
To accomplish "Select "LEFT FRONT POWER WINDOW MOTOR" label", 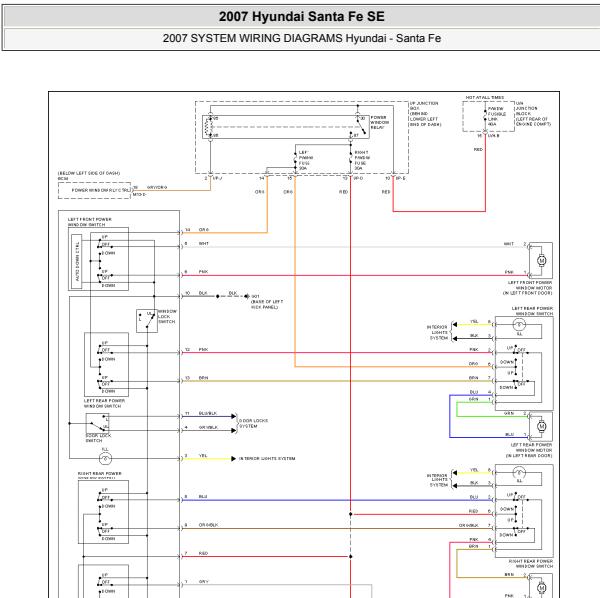I will (x=527, y=288).
